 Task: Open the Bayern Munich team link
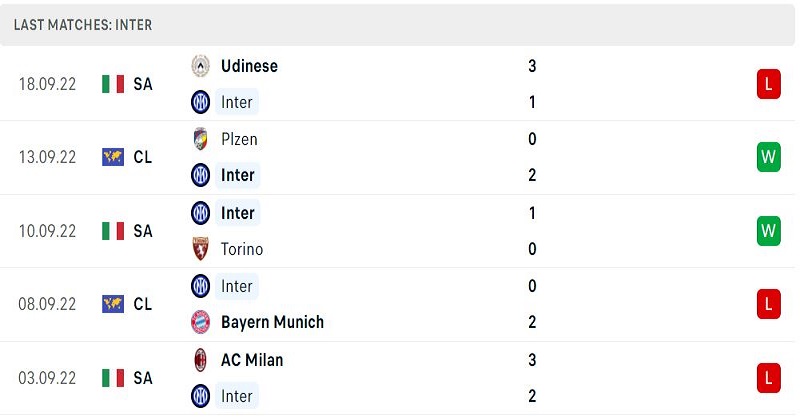[272, 322]
